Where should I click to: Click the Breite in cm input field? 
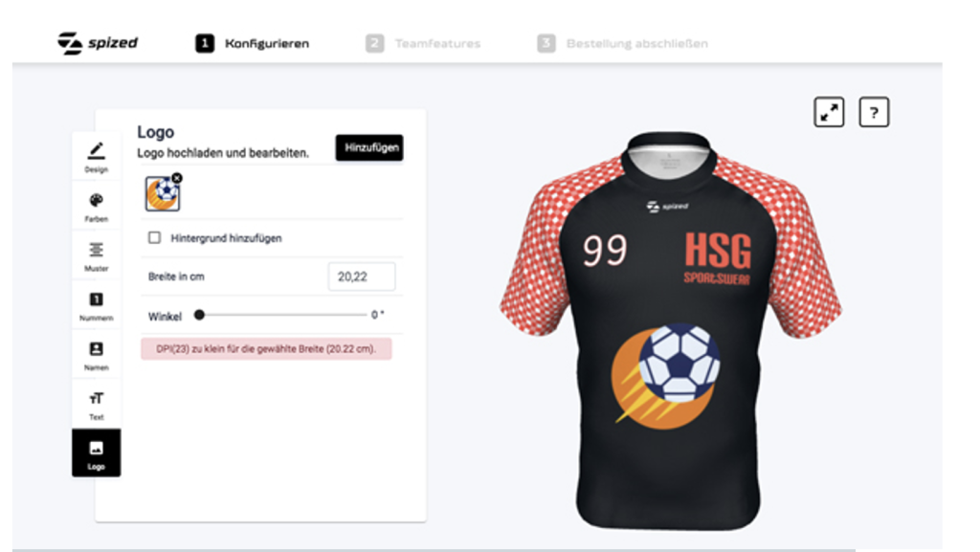coord(362,276)
